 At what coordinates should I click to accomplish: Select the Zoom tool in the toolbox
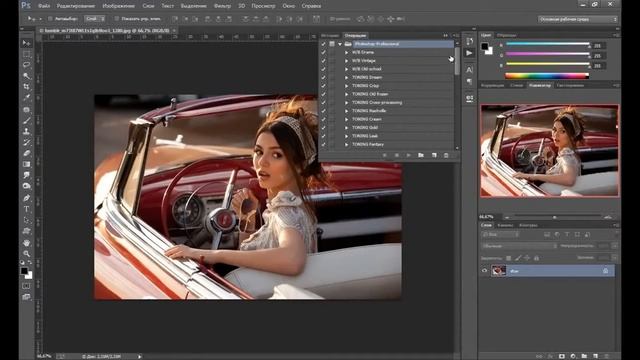(x=27, y=253)
